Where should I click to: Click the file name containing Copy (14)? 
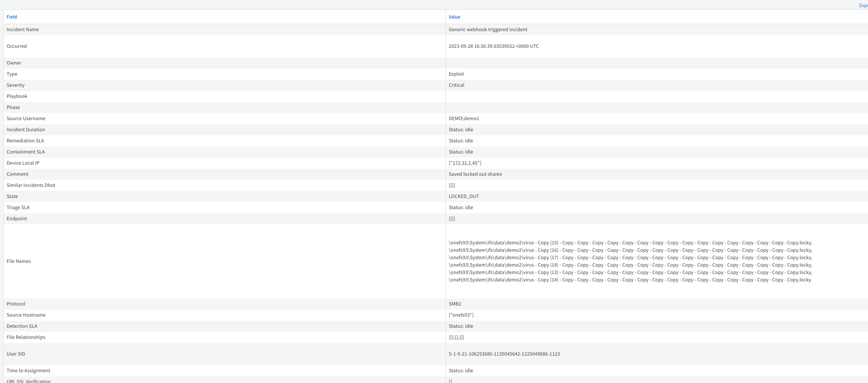point(630,280)
